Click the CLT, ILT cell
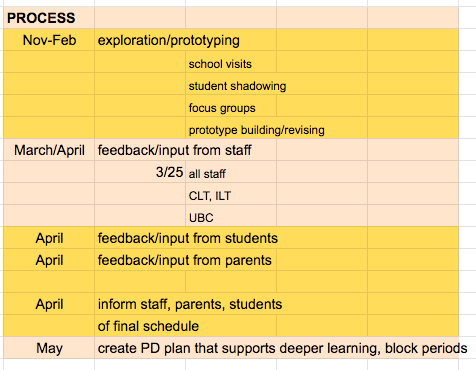476x370 pixels. tap(231, 194)
